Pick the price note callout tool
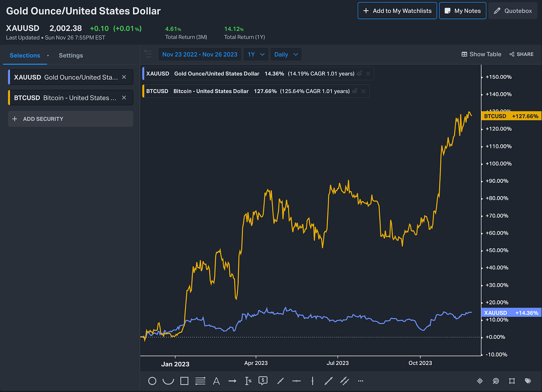 point(263,381)
